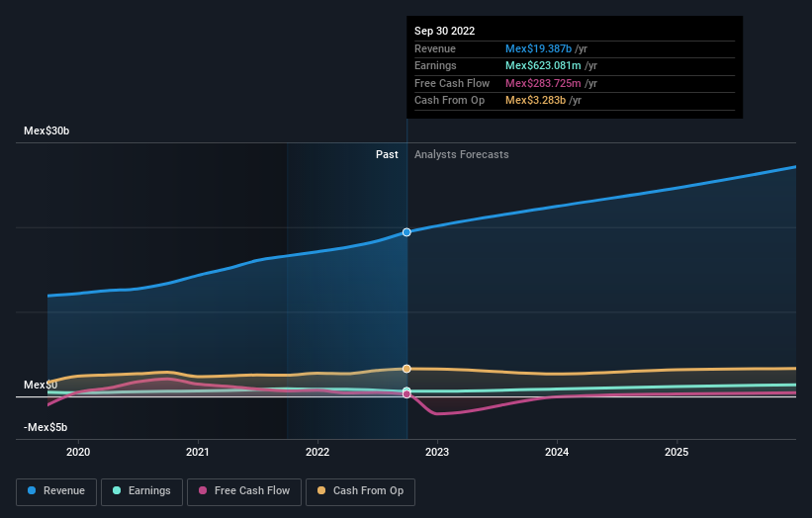Click the blue Revenue legend dot
The image size is (812, 518).
(32, 490)
